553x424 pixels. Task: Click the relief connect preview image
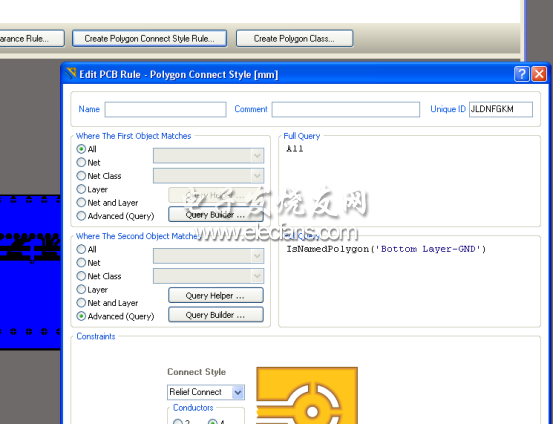[307, 395]
